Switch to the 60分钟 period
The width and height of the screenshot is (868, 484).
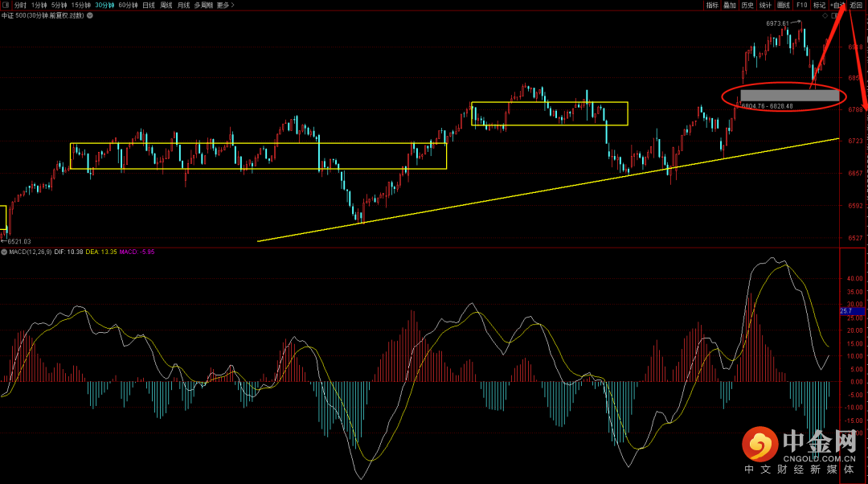point(128,5)
